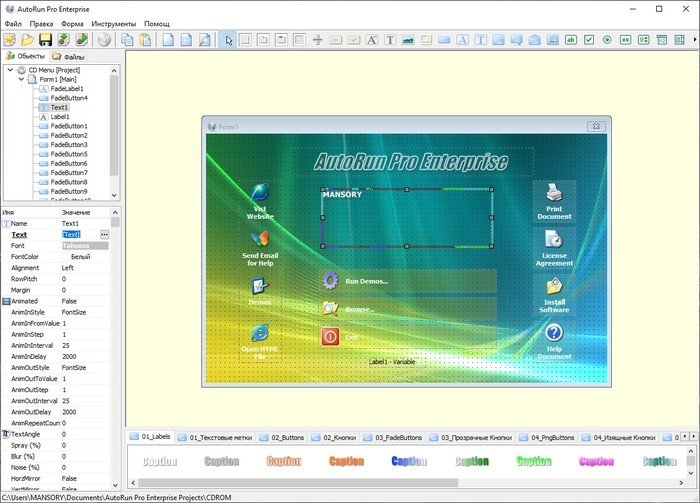Click the red Exit power icon on form
Viewport: 700px width, 503px height.
click(x=330, y=337)
